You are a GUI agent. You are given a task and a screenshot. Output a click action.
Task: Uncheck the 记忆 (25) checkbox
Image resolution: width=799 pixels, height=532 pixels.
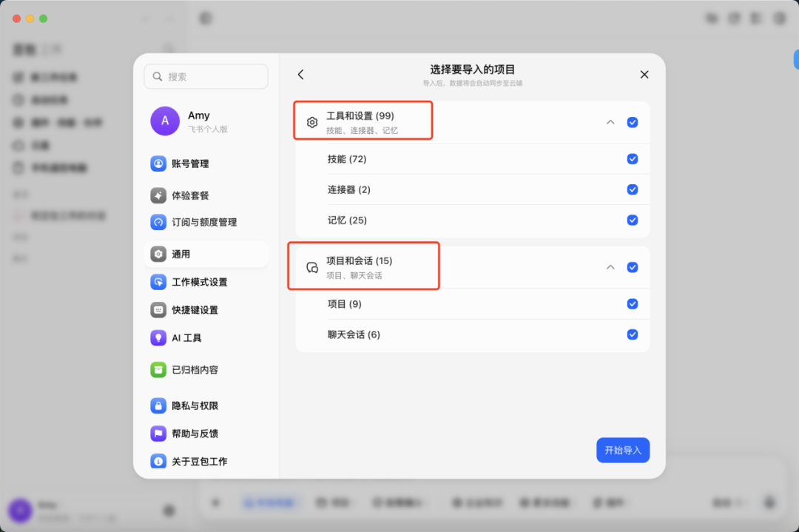(633, 220)
